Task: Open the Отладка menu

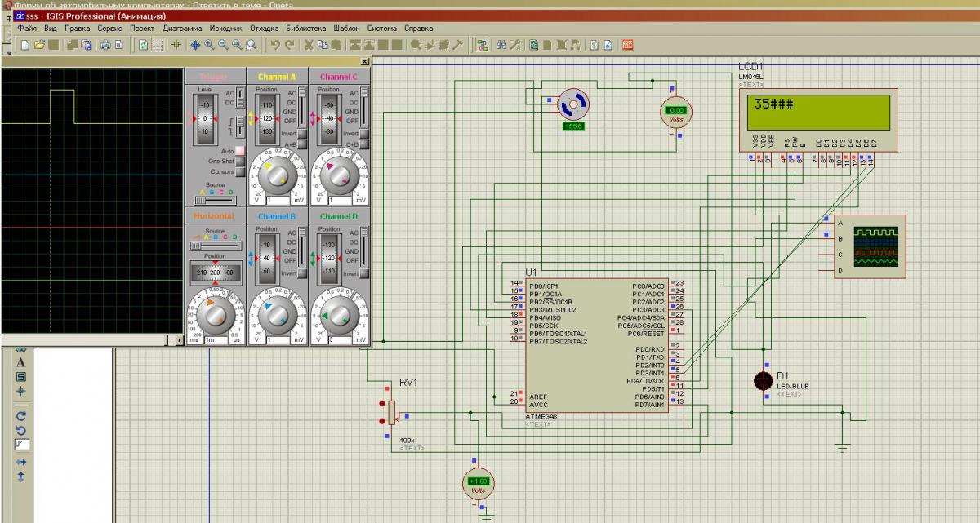Action: (264, 28)
